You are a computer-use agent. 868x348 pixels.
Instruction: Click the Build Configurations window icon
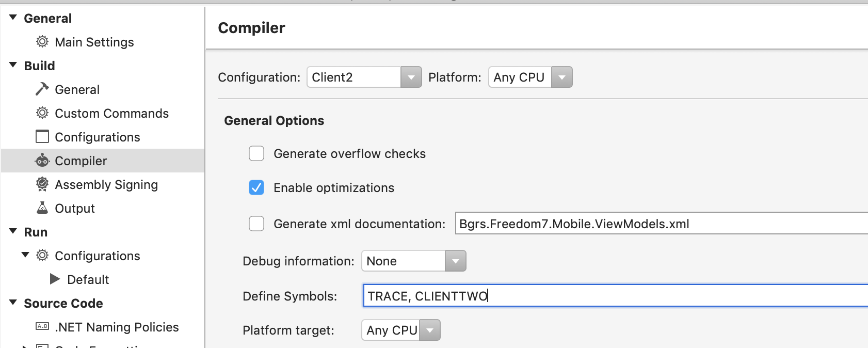click(42, 137)
